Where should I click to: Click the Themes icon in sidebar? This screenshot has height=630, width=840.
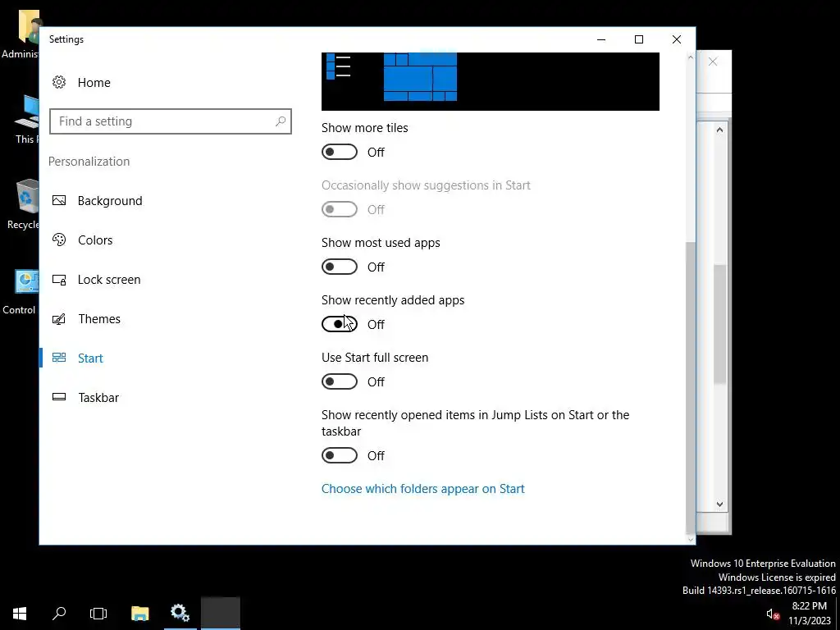[59, 319]
